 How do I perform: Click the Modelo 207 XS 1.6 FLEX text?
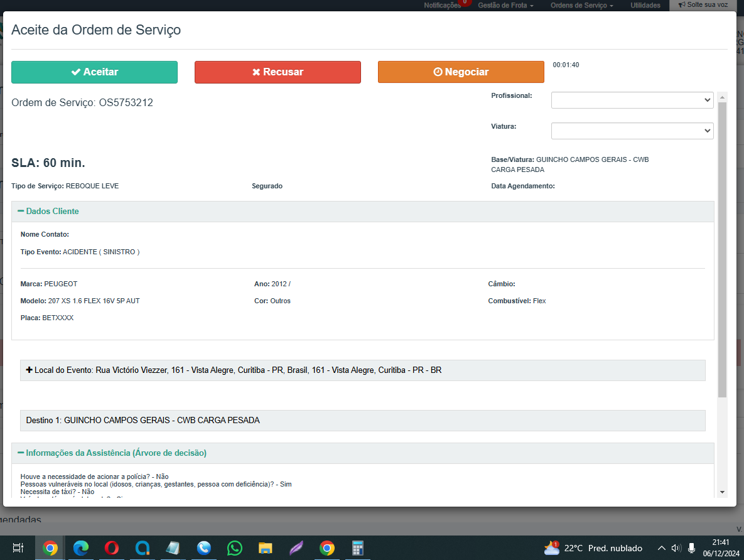(80, 301)
